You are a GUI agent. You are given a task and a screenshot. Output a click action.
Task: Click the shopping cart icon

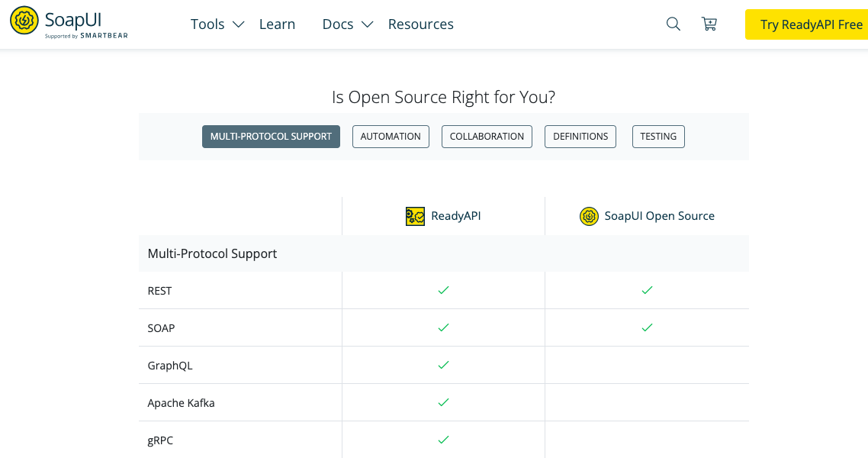click(709, 24)
